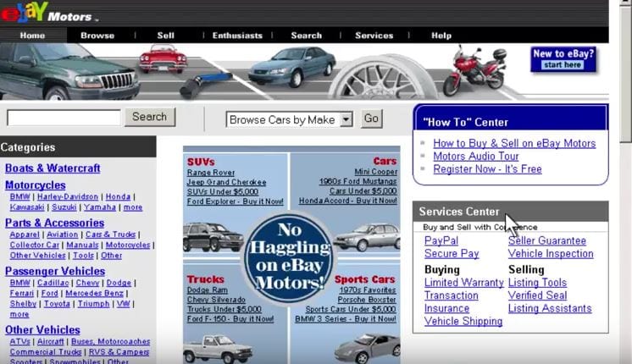Select Harley-Davidson under Motorcycles

point(68,197)
